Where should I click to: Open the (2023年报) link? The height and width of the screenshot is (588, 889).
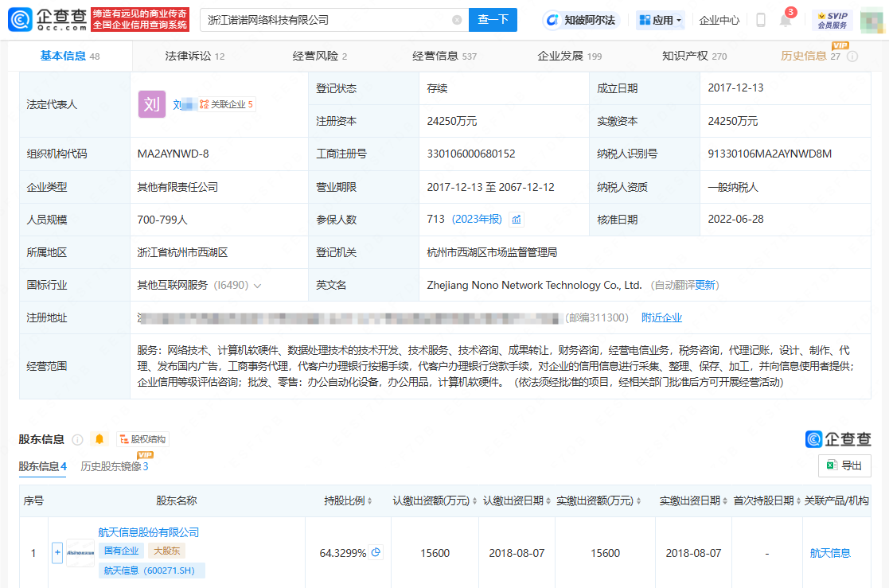click(477, 220)
